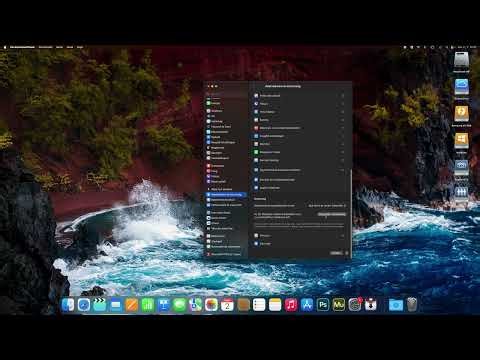Open the blue Keynote app in Dock
480x360 pixels.
coord(164,305)
